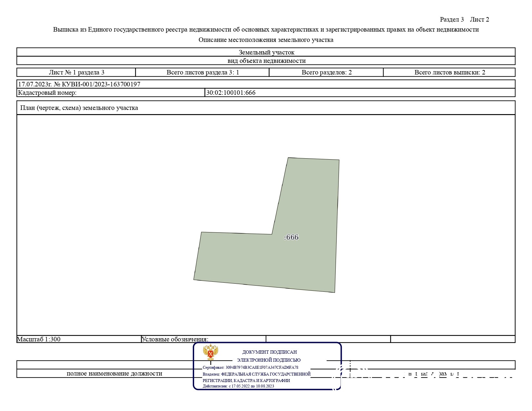Click the Russian coat of arms emblem
The height and width of the screenshot is (411, 532).
pyautogui.click(x=211, y=352)
